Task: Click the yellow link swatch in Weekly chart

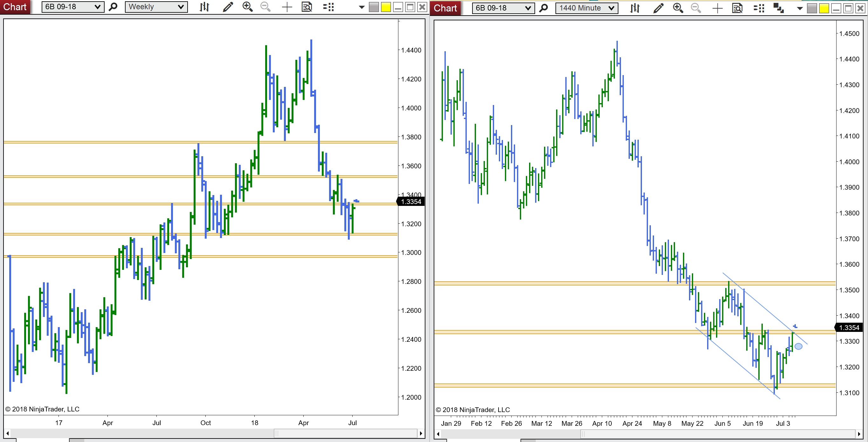Action: (x=386, y=7)
